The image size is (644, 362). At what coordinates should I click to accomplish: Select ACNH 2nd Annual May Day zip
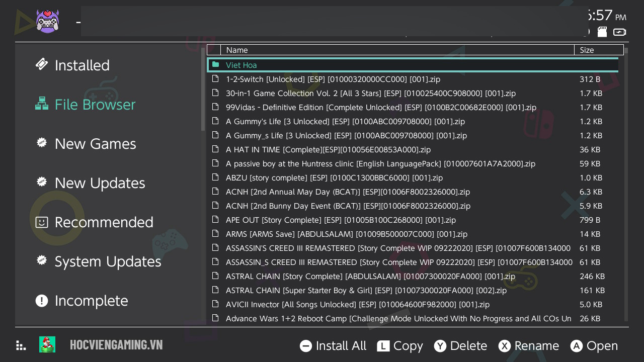(413, 192)
